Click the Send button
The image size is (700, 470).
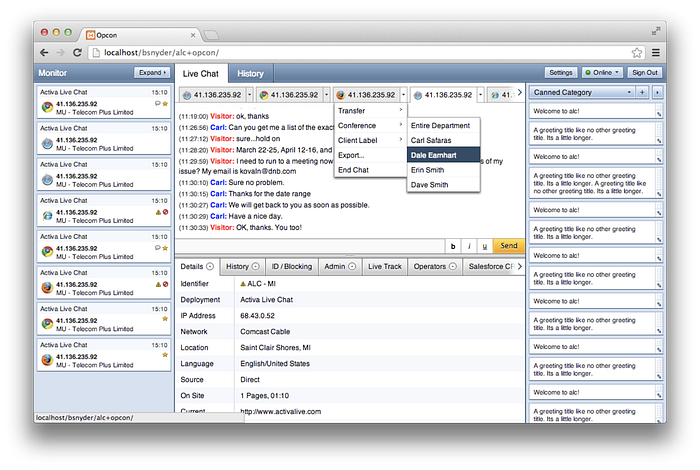point(508,246)
